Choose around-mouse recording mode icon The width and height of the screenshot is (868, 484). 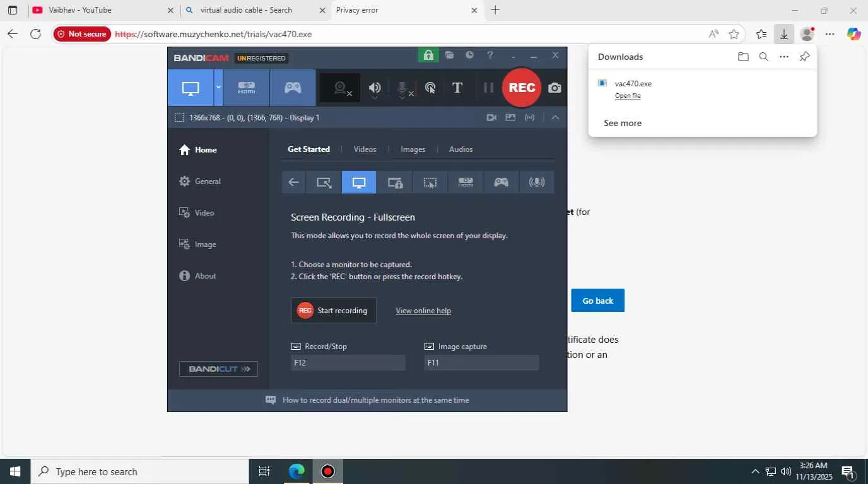[x=430, y=182]
